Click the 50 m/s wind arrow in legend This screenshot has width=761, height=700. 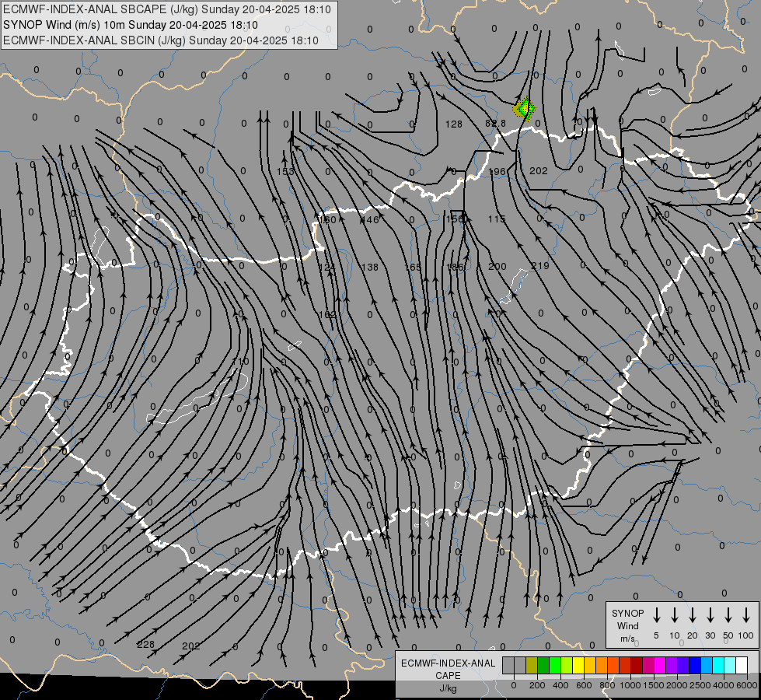click(728, 615)
